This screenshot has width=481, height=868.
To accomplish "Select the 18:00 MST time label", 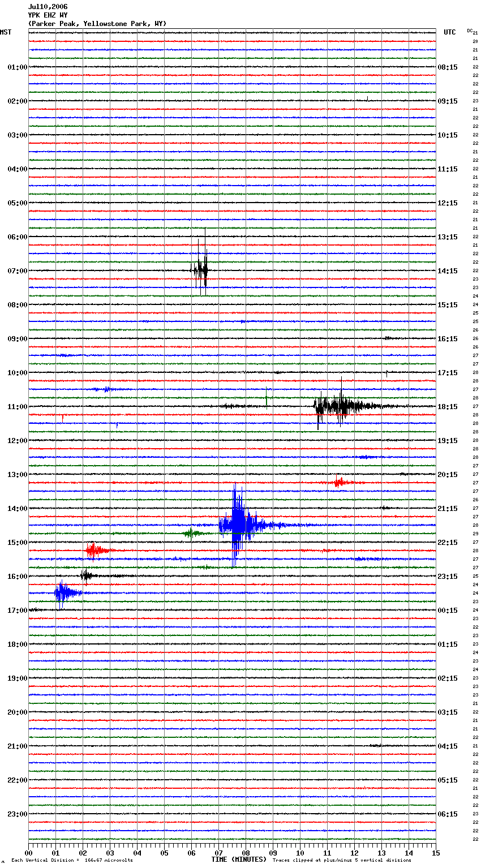I will 18,644.
